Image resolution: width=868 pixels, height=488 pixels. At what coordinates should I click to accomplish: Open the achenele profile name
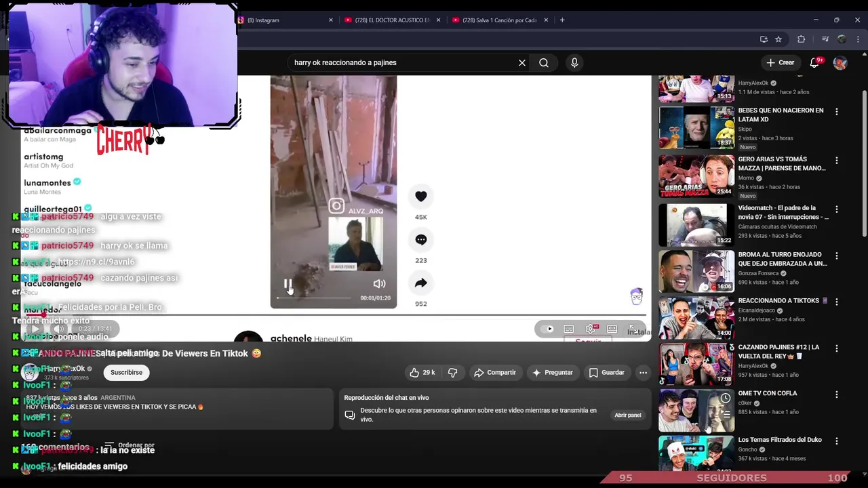[291, 338]
